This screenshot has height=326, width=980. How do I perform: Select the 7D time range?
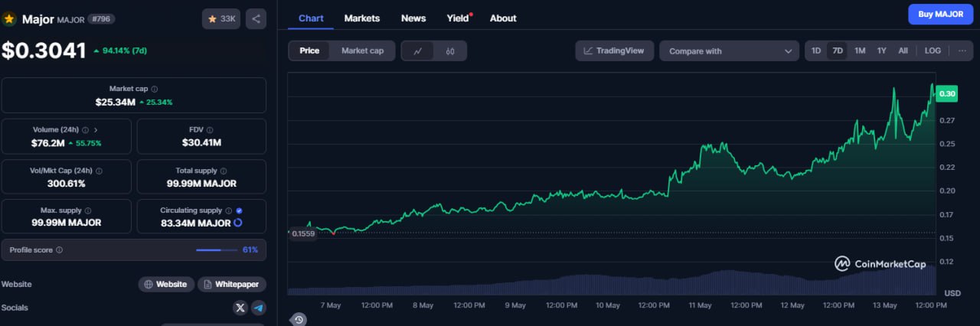838,51
